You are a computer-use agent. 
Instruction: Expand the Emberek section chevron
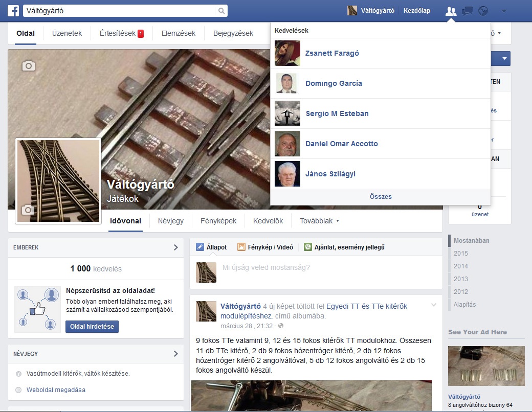(x=175, y=247)
